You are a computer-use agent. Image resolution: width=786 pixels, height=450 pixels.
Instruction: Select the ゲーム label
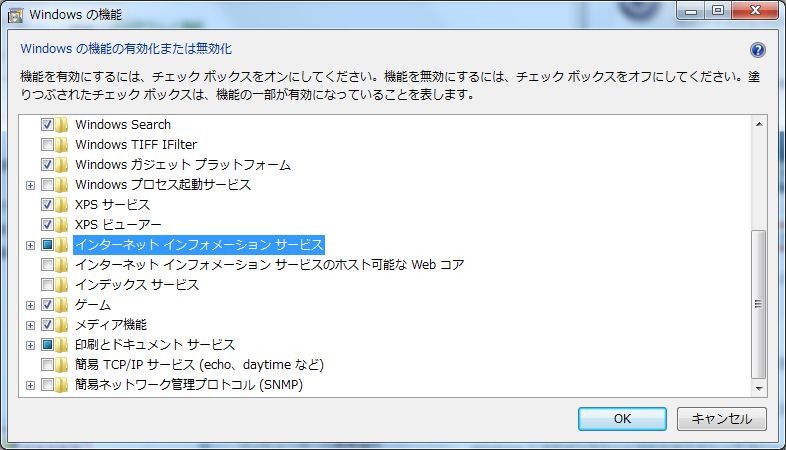pyautogui.click(x=93, y=305)
